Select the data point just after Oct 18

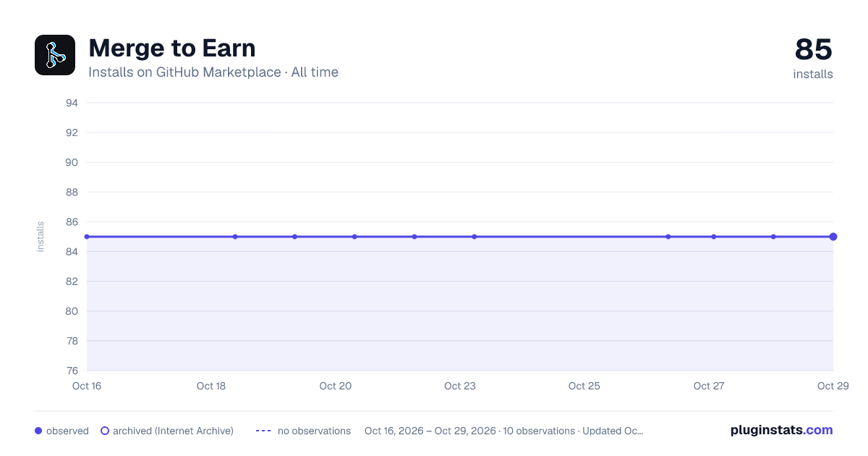coord(235,237)
